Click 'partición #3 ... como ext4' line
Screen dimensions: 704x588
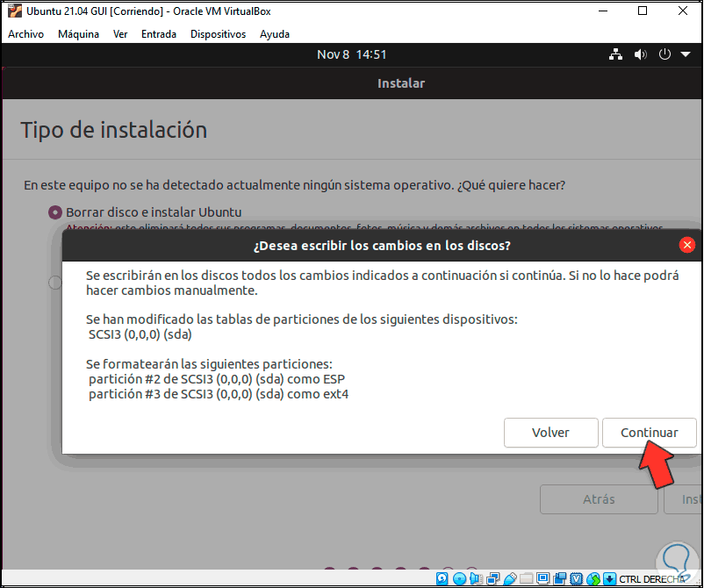tap(219, 394)
